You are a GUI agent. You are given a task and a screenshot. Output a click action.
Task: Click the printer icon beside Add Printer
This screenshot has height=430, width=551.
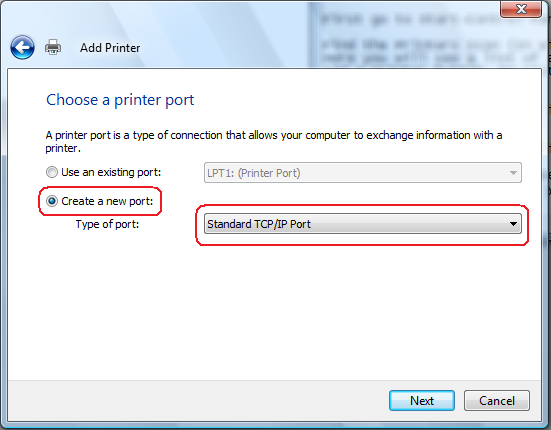(53, 47)
